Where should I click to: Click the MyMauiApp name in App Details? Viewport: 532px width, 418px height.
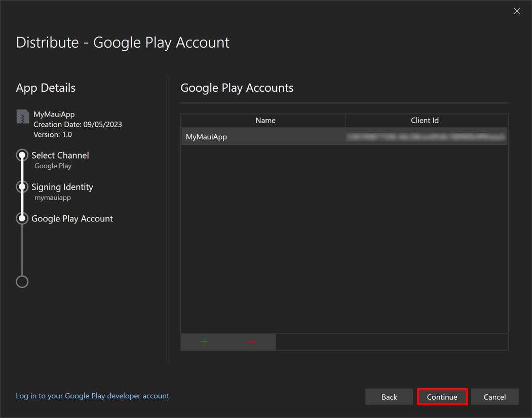coord(54,115)
